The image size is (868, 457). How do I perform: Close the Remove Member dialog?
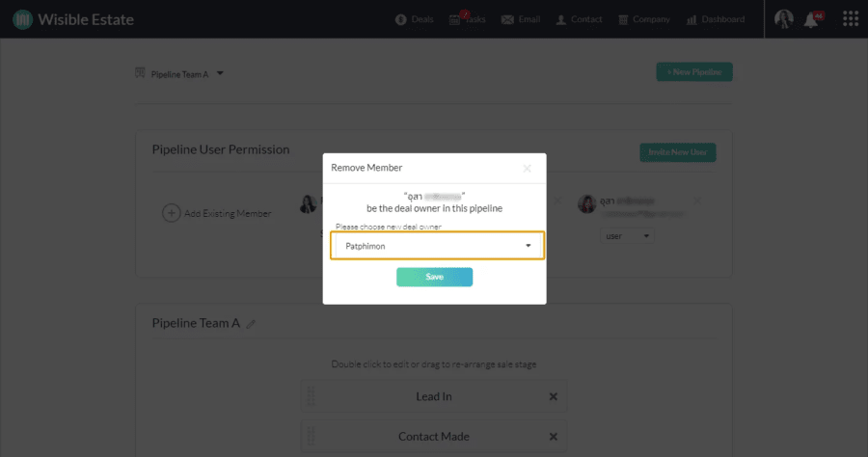pos(527,168)
